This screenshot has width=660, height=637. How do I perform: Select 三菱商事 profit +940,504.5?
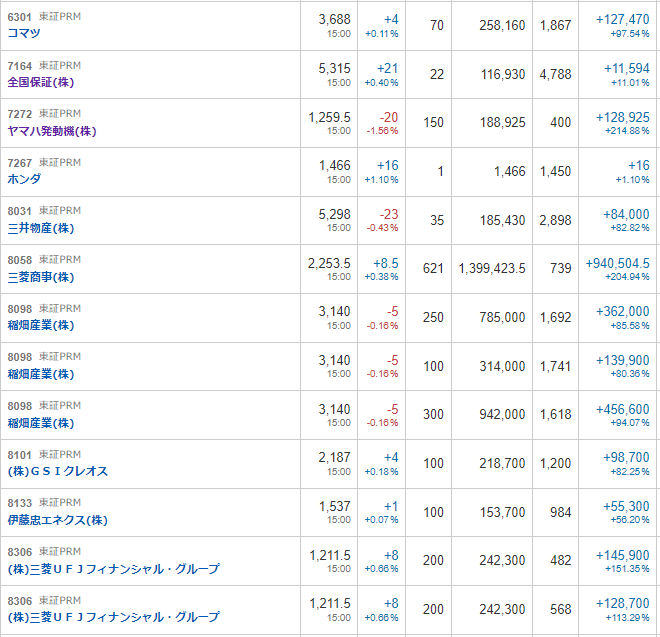[617, 263]
